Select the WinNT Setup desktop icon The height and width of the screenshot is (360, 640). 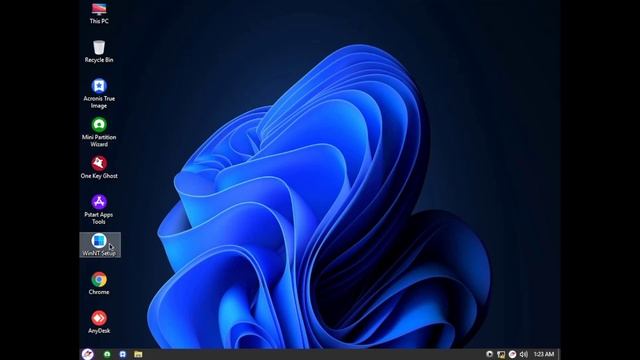tap(100, 245)
